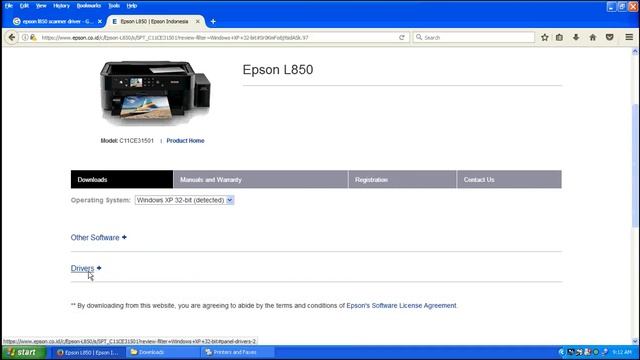640x360 pixels.
Task: Reload the page with the refresh icon
Action: [x=402, y=37]
